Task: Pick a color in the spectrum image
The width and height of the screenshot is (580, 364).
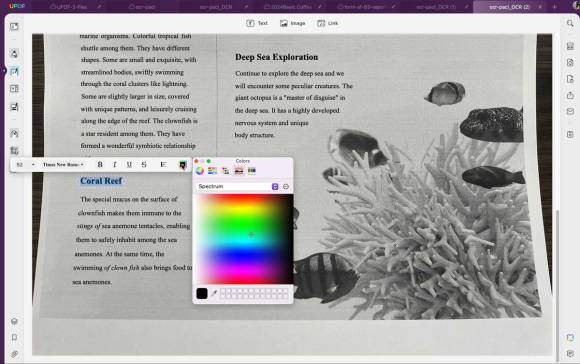Action: coord(244,239)
